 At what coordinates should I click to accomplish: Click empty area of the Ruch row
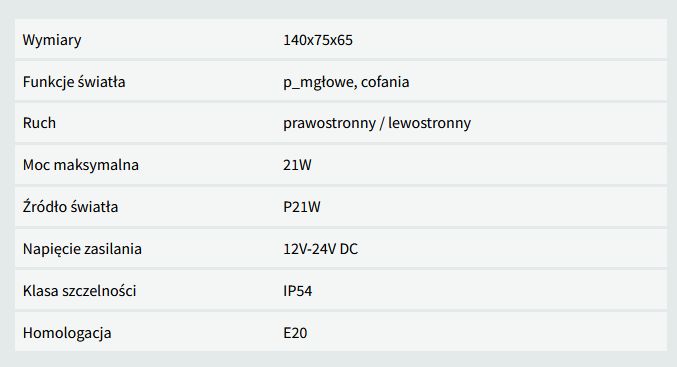[561, 123]
